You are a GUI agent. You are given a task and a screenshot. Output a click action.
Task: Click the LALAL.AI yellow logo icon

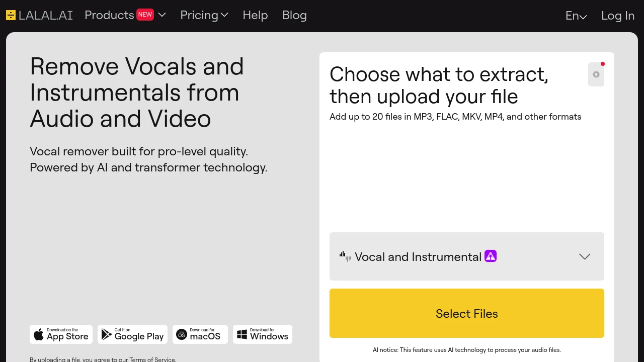coord(11,15)
